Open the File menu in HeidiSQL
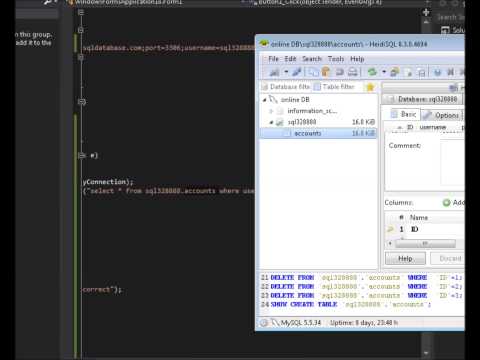Image resolution: width=480 pixels, height=360 pixels. click(x=273, y=59)
